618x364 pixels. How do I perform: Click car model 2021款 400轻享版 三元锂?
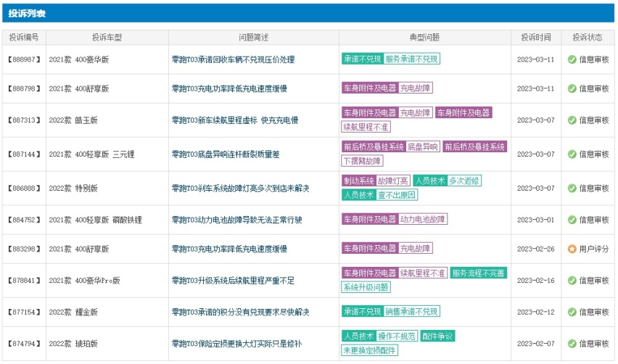[92, 154]
